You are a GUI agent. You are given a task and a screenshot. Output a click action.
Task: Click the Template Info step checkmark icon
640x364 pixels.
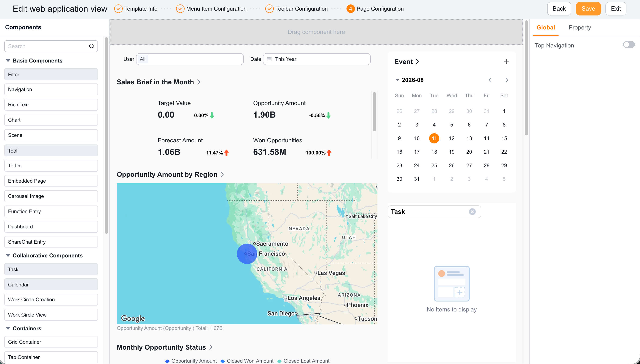point(118,9)
